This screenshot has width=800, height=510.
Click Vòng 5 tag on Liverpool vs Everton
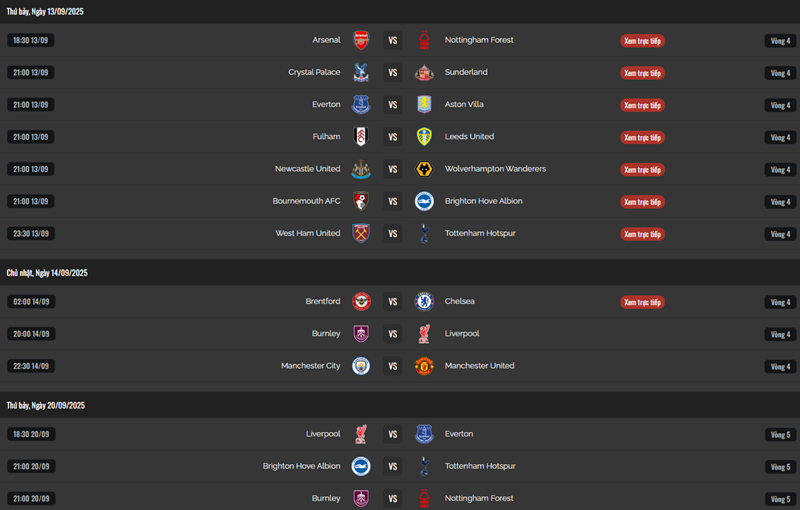[x=780, y=435]
